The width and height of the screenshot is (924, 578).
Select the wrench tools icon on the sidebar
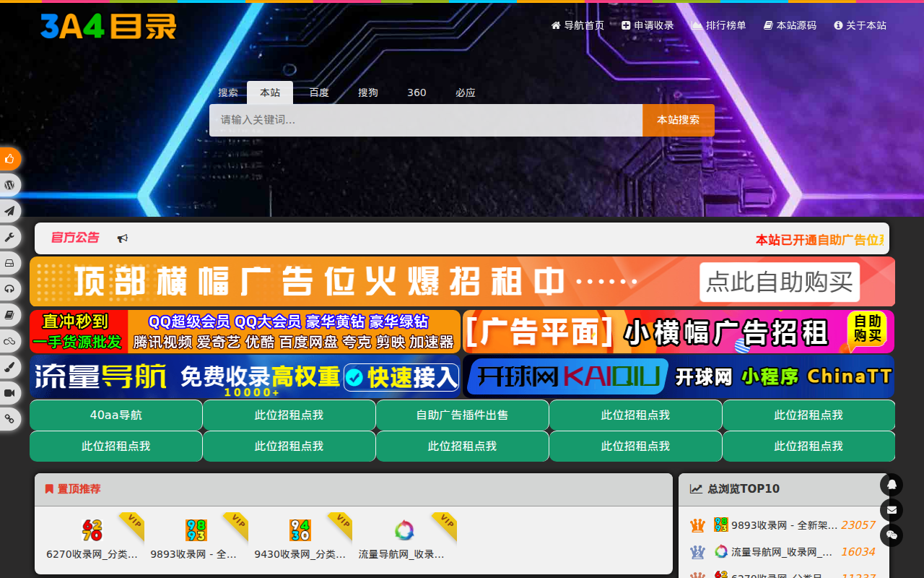pyautogui.click(x=9, y=237)
